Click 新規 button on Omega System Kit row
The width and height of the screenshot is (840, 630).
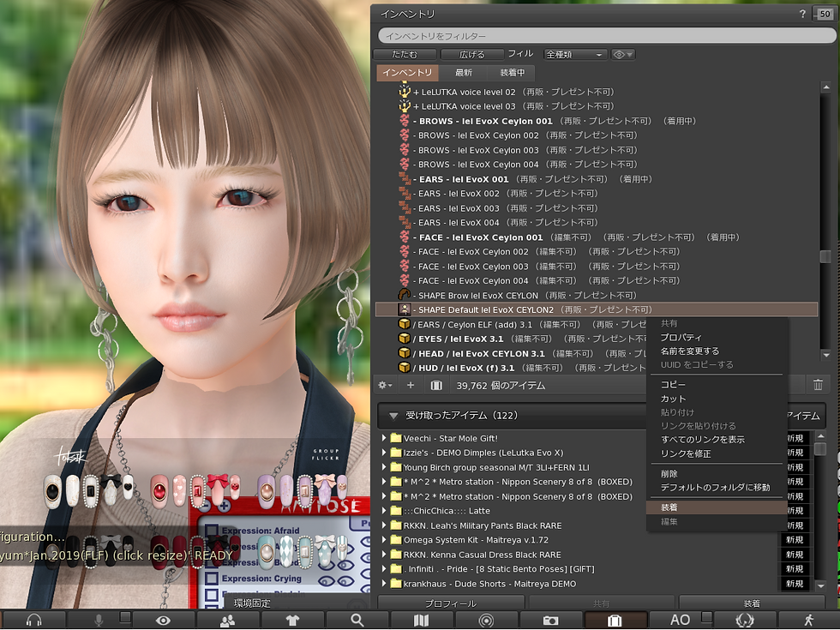[794, 539]
